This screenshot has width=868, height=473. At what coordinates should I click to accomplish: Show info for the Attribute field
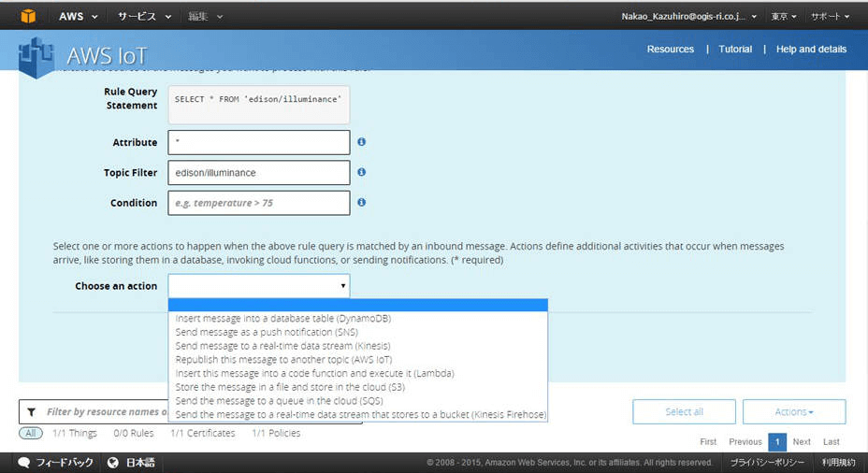(361, 142)
